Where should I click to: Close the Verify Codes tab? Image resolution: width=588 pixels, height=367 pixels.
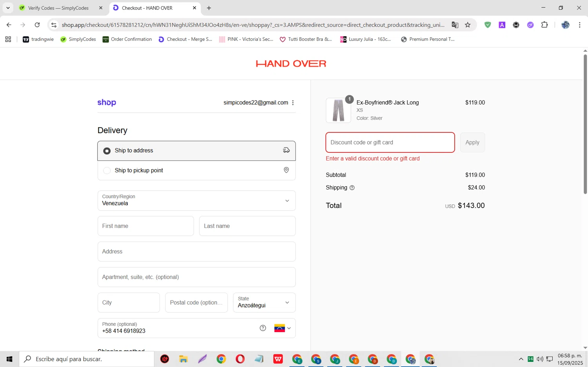tap(101, 8)
